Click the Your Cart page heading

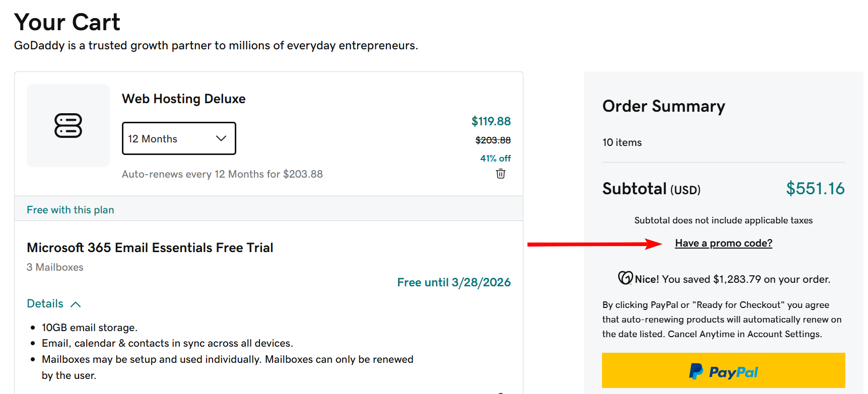coord(66,22)
